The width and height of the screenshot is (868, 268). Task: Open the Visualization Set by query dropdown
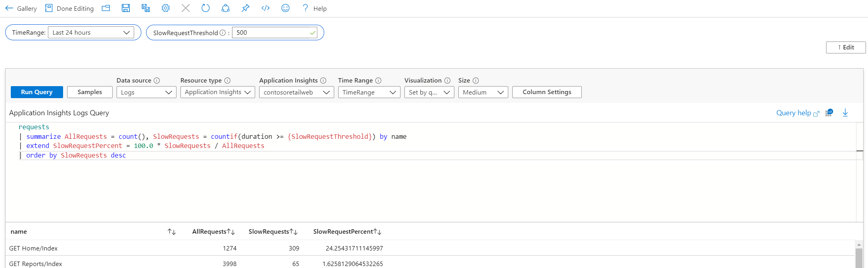pos(429,92)
